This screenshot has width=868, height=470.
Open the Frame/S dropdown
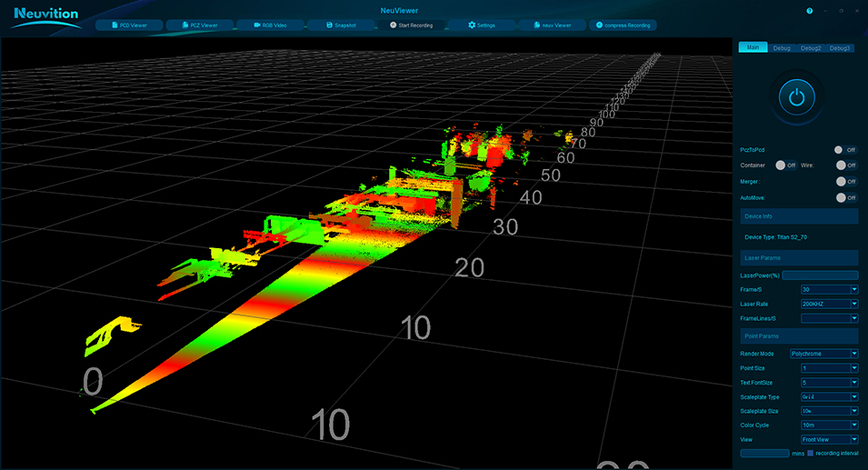[829, 289]
